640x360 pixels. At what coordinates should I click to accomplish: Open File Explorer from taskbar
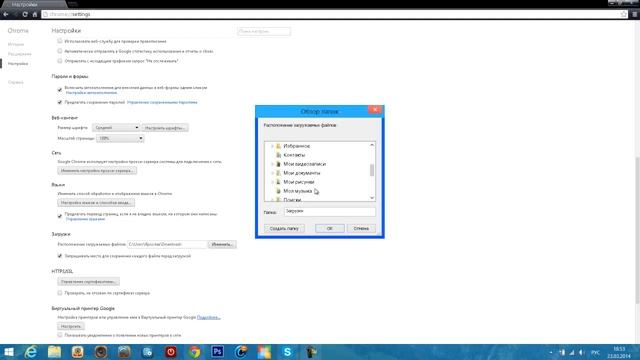pyautogui.click(x=54, y=352)
